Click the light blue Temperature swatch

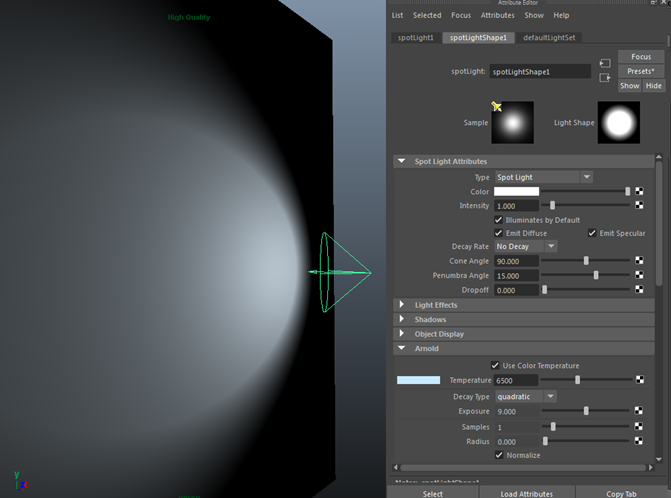pyautogui.click(x=419, y=380)
